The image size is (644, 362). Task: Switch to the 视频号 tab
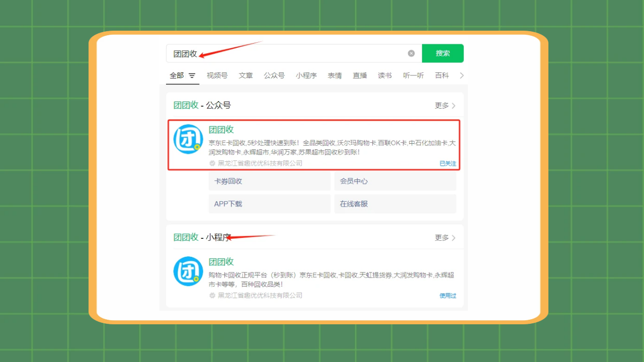217,75
